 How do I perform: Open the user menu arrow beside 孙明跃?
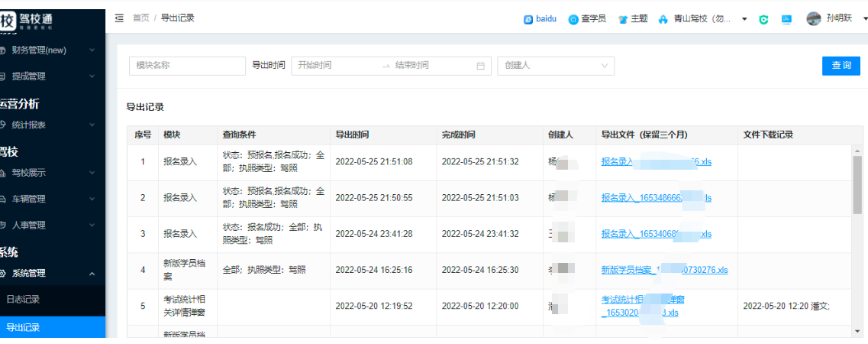tap(865, 19)
